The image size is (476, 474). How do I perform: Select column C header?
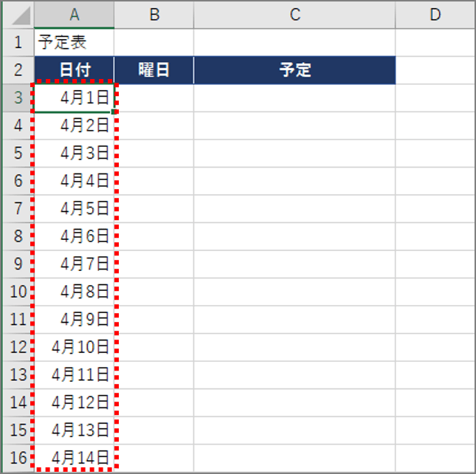pos(294,15)
